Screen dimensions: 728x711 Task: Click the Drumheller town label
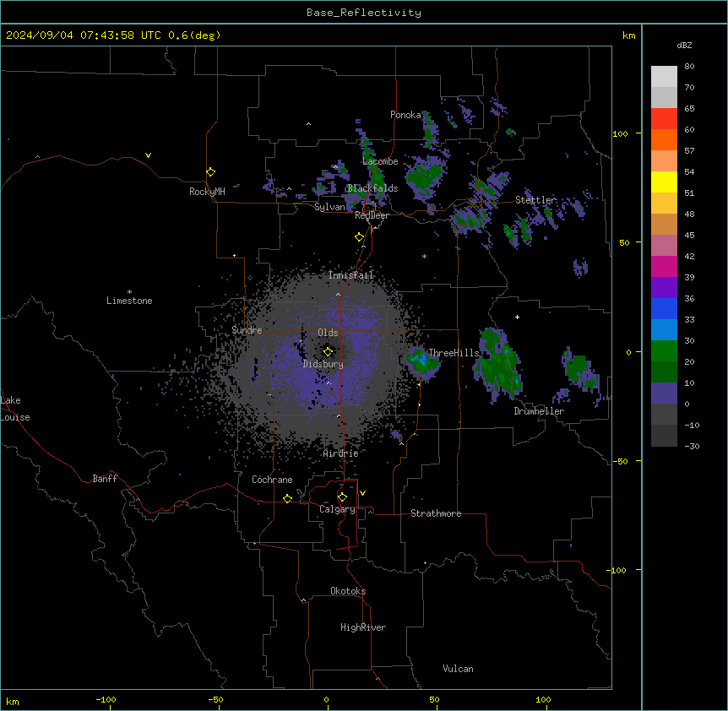539,411
